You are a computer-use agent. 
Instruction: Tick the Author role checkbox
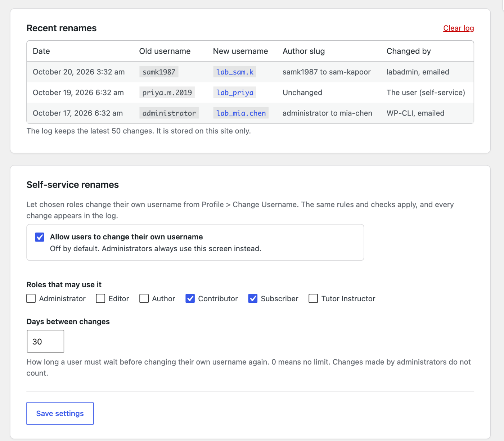point(144,298)
